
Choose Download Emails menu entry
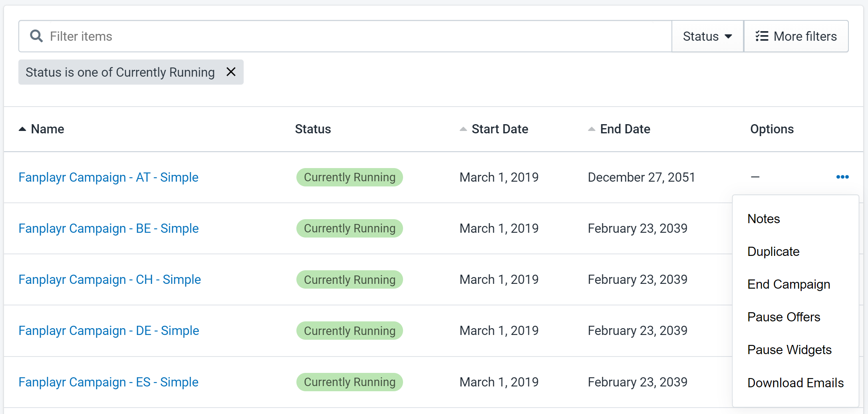(795, 383)
